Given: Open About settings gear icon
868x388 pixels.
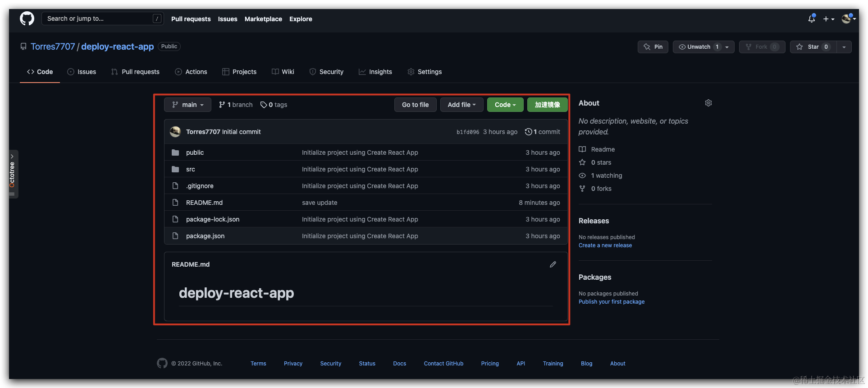Looking at the screenshot, I should pos(708,103).
